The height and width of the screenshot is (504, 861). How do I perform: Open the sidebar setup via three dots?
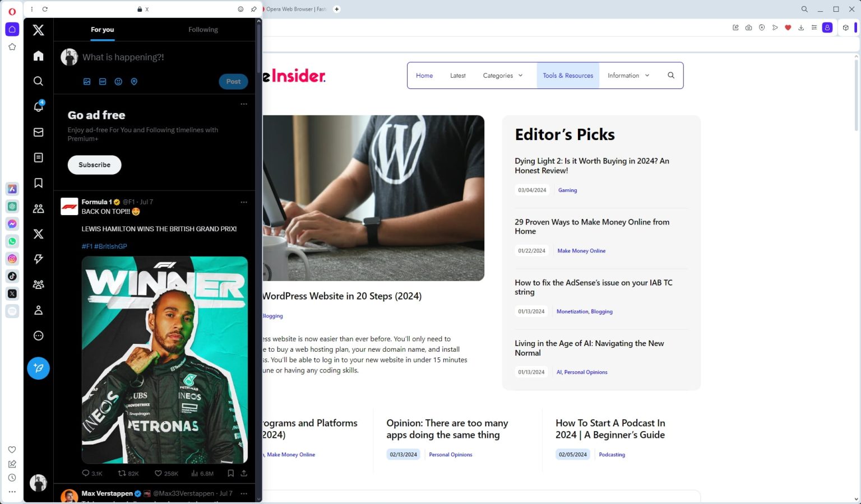click(12, 492)
